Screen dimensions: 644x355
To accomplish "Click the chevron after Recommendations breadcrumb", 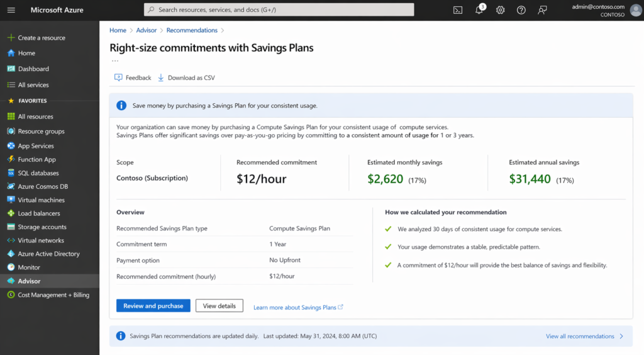I will pyautogui.click(x=223, y=30).
